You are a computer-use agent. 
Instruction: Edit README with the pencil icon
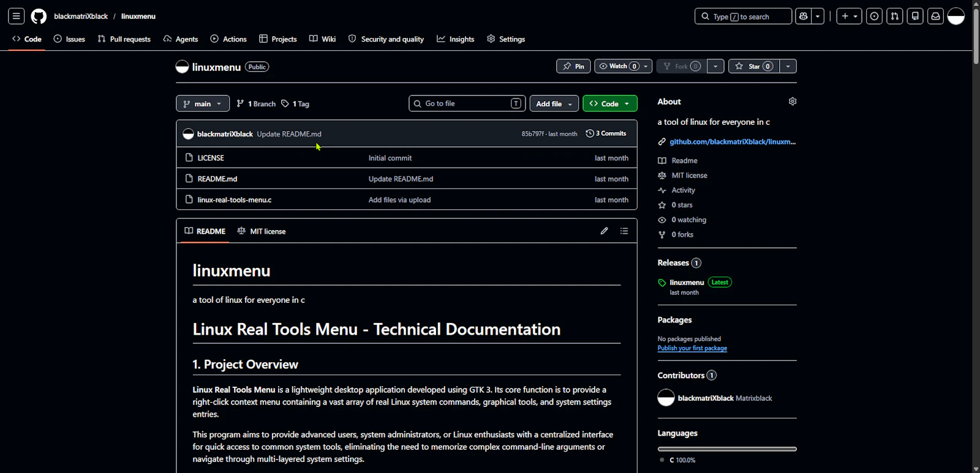click(x=605, y=231)
